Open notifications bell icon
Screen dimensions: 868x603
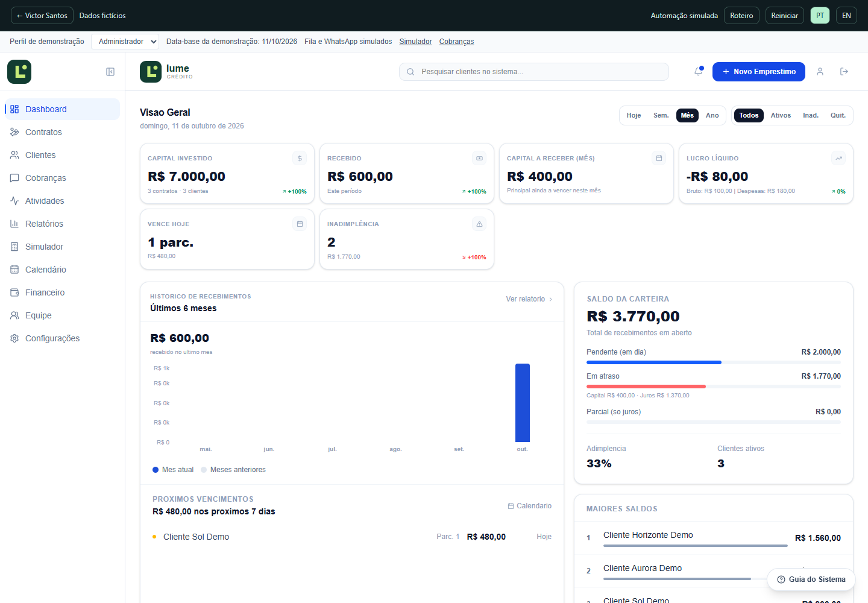pos(699,71)
